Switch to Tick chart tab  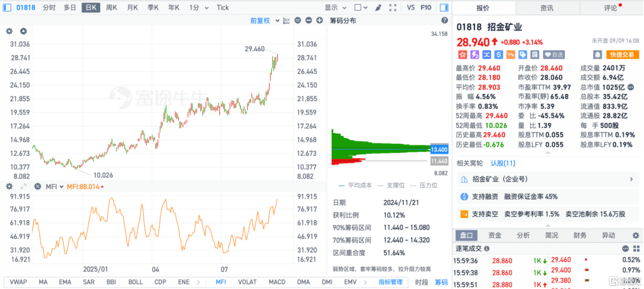[223, 7]
